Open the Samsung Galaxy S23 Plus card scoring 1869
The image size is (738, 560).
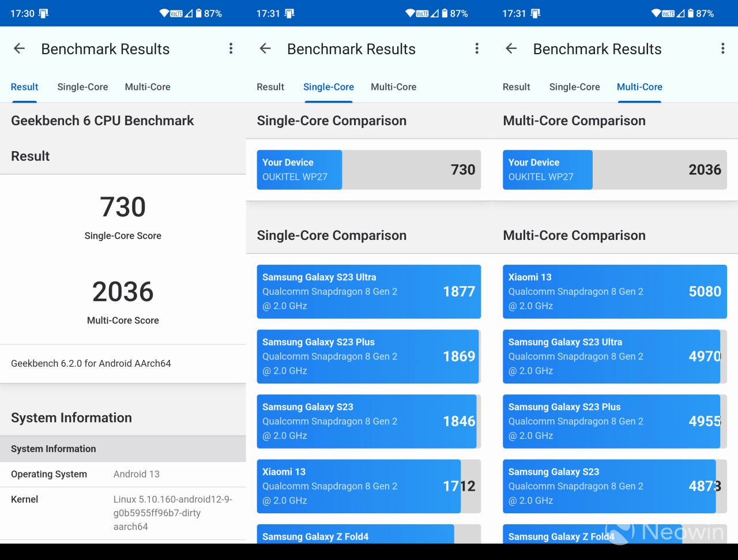click(x=369, y=356)
